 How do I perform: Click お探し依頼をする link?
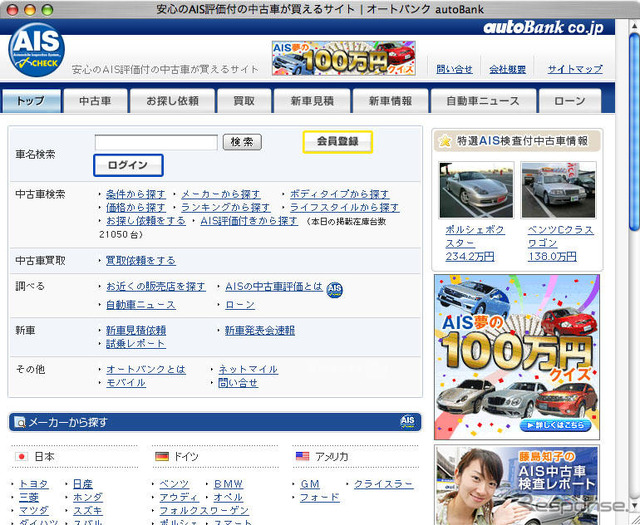click(146, 221)
